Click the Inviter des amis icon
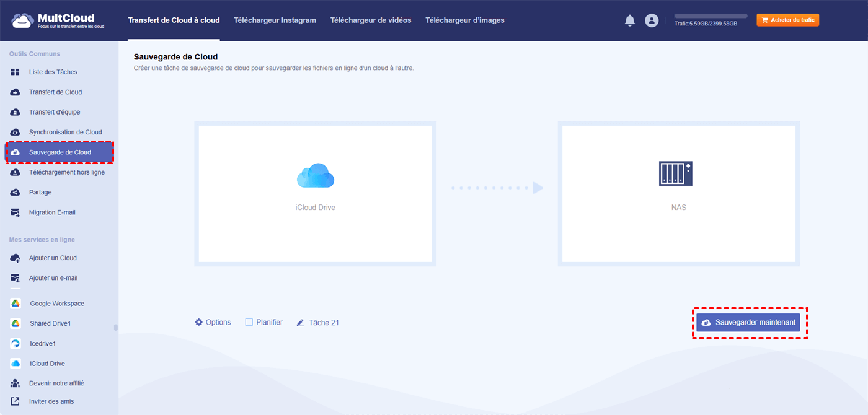Screen dimensions: 868x415 15,401
